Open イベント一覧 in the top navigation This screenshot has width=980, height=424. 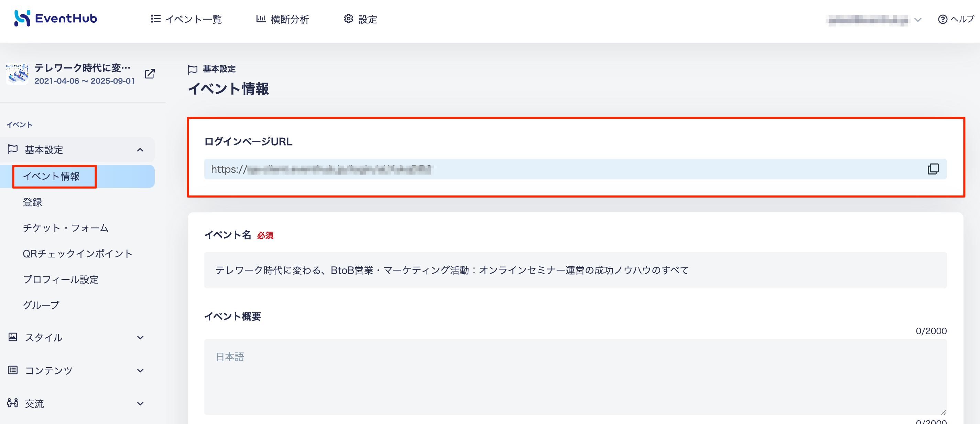pos(186,19)
